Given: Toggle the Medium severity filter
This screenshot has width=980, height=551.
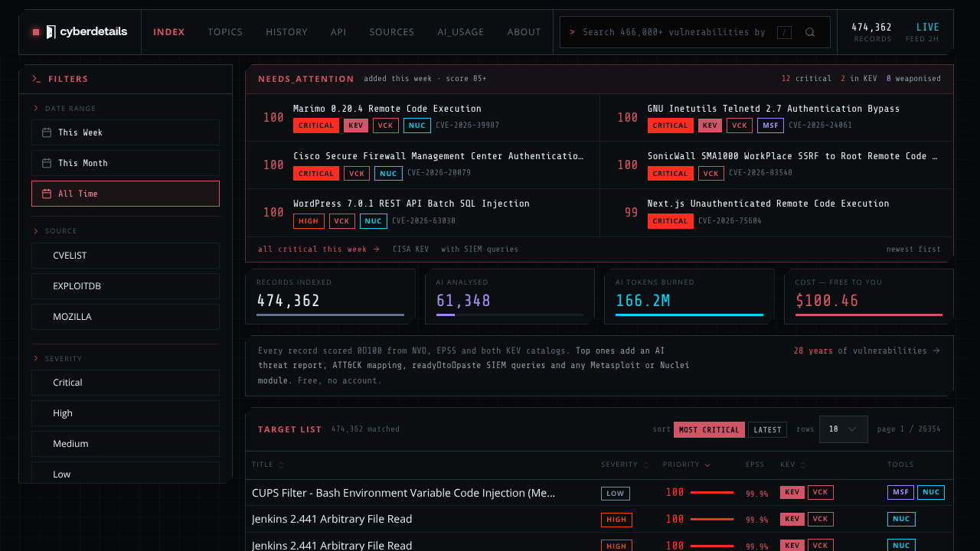Looking at the screenshot, I should [126, 444].
